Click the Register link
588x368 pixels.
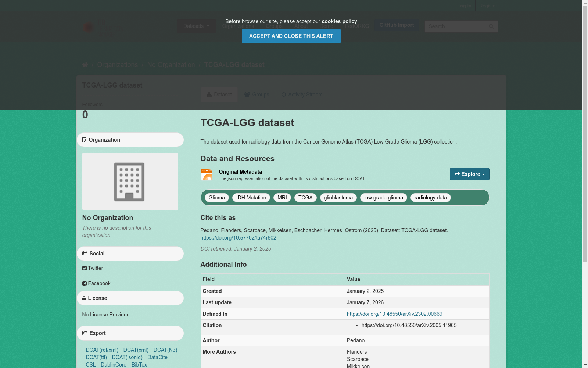coord(488,6)
